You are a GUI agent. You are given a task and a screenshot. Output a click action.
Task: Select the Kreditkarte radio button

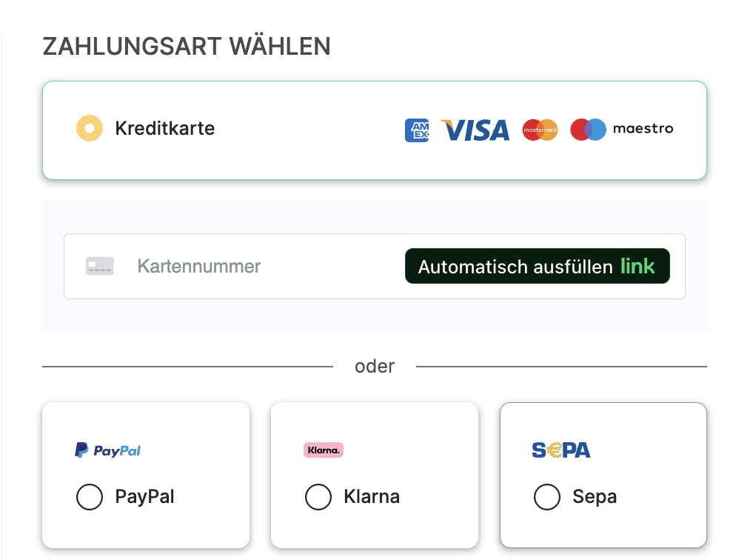pyautogui.click(x=90, y=129)
